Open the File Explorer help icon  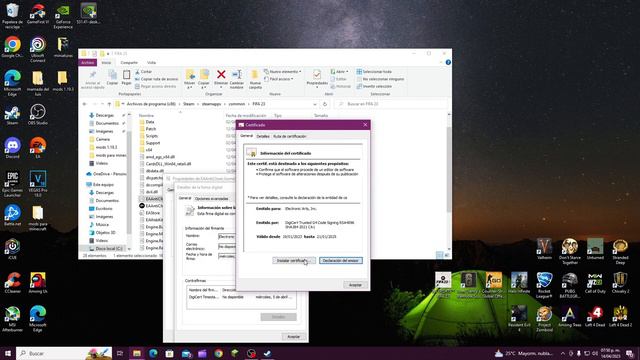448,62
